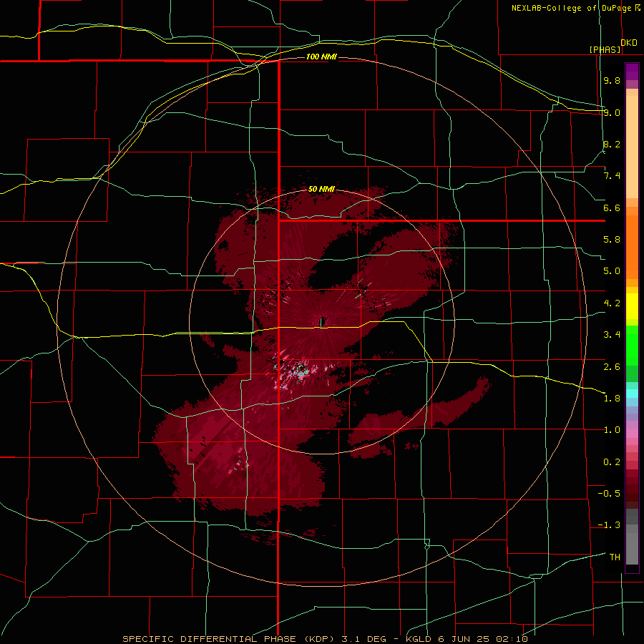Click the 9.8 color scale value

pos(612,80)
